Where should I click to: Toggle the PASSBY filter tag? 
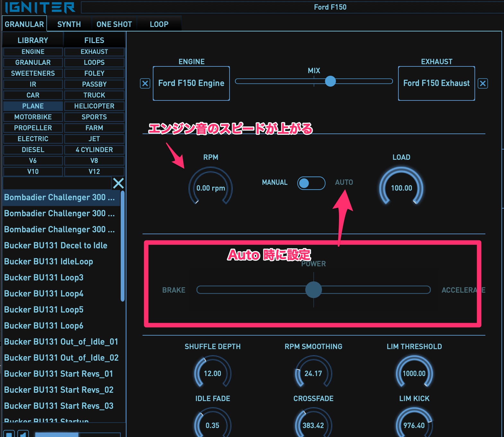coord(94,84)
